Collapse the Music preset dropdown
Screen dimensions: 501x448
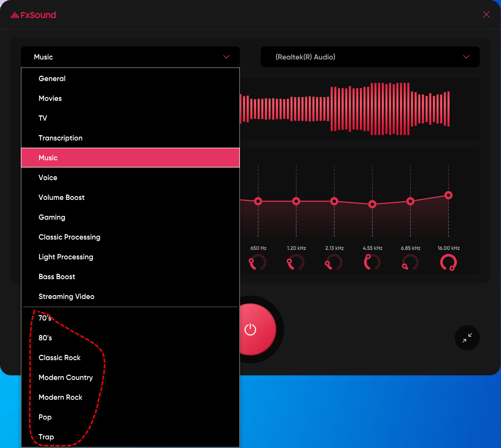(x=130, y=57)
